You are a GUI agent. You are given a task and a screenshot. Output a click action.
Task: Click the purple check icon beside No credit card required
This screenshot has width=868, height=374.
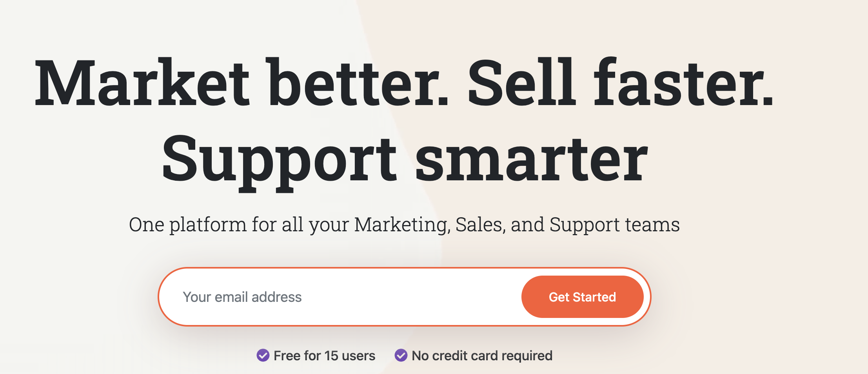401,356
